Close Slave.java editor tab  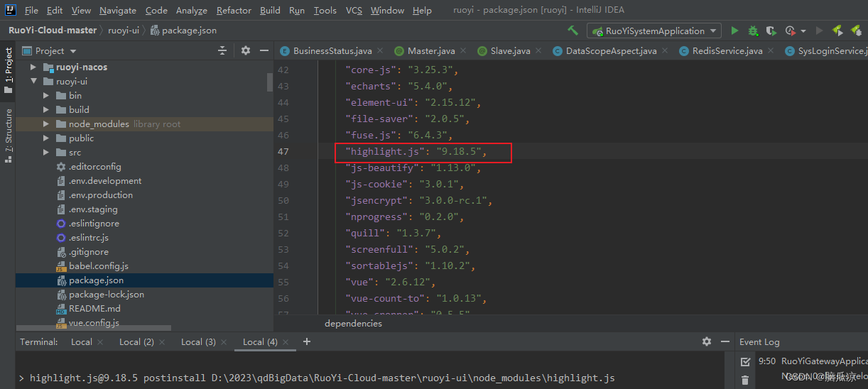tap(538, 51)
